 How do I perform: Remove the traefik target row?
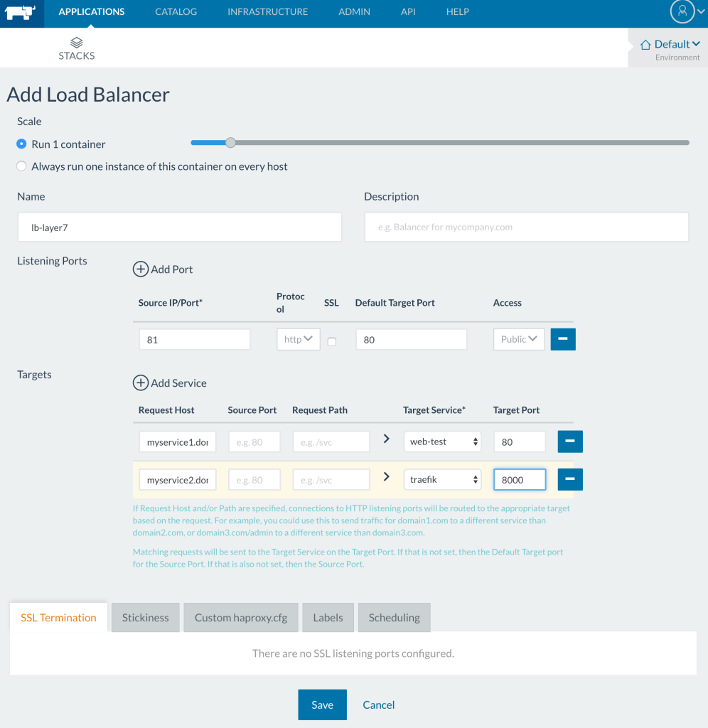pyautogui.click(x=570, y=480)
